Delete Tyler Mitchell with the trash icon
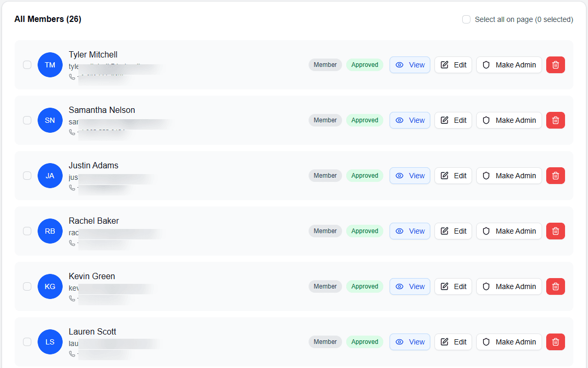This screenshot has width=588, height=368. 555,65
